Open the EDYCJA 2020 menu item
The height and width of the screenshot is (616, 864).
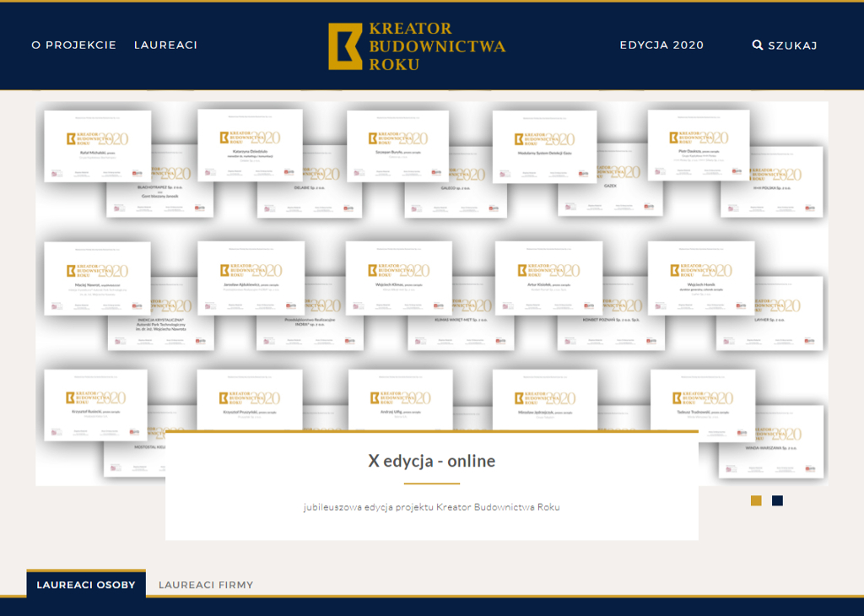click(x=661, y=46)
